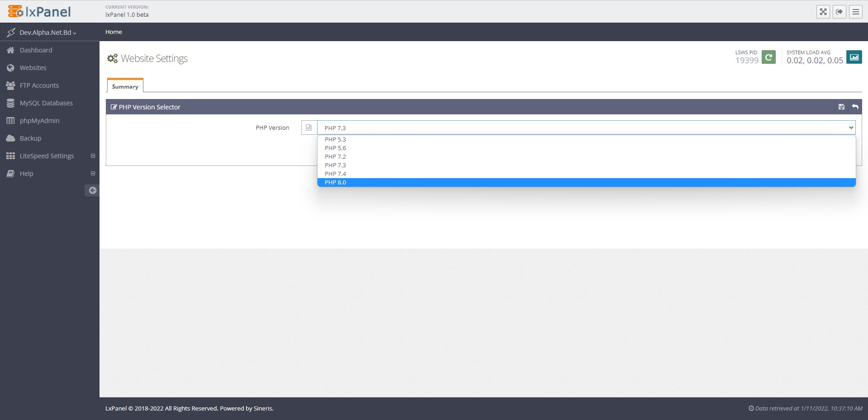This screenshot has height=420, width=868.
Task: Open the PHP Version select box
Action: pyautogui.click(x=586, y=127)
